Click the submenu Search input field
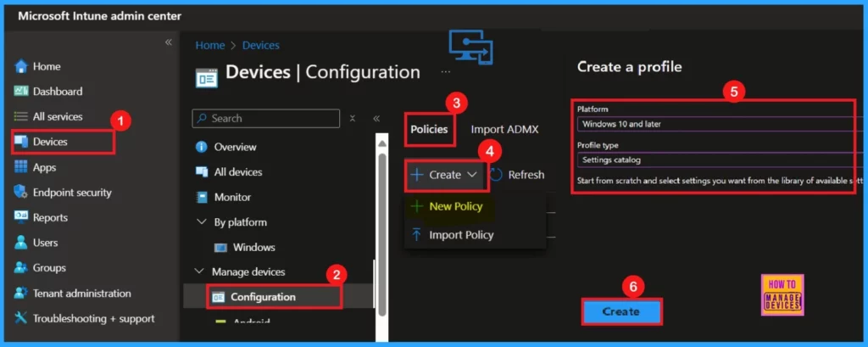Image resolution: width=868 pixels, height=347 pixels. pyautogui.click(x=265, y=118)
